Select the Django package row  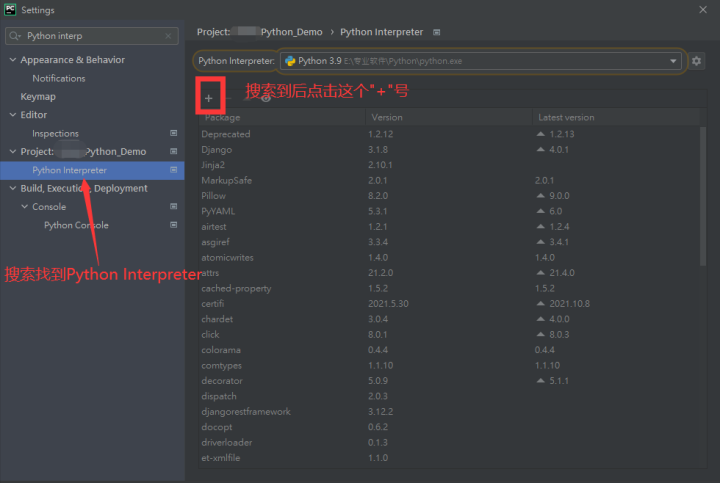[x=449, y=150]
